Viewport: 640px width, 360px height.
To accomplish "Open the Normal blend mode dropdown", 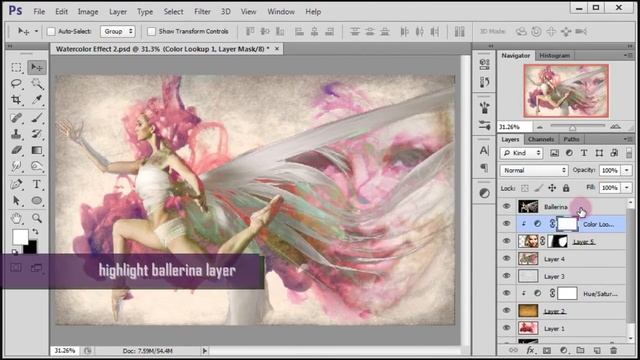I will 534,170.
